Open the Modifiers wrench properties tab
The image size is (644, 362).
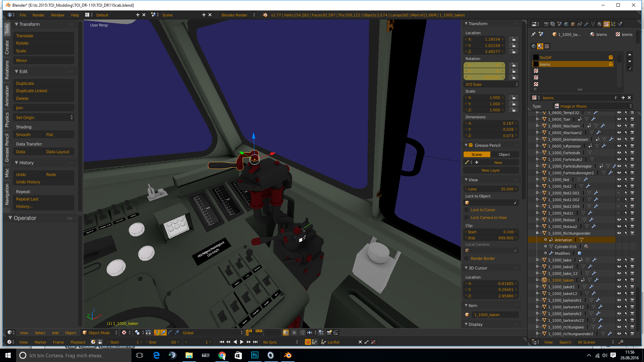pos(586,24)
